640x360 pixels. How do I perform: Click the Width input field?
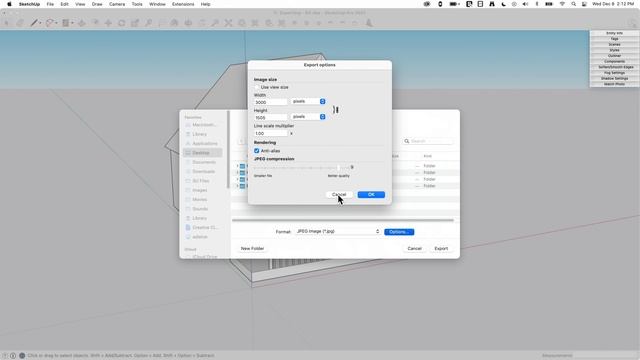coord(271,102)
